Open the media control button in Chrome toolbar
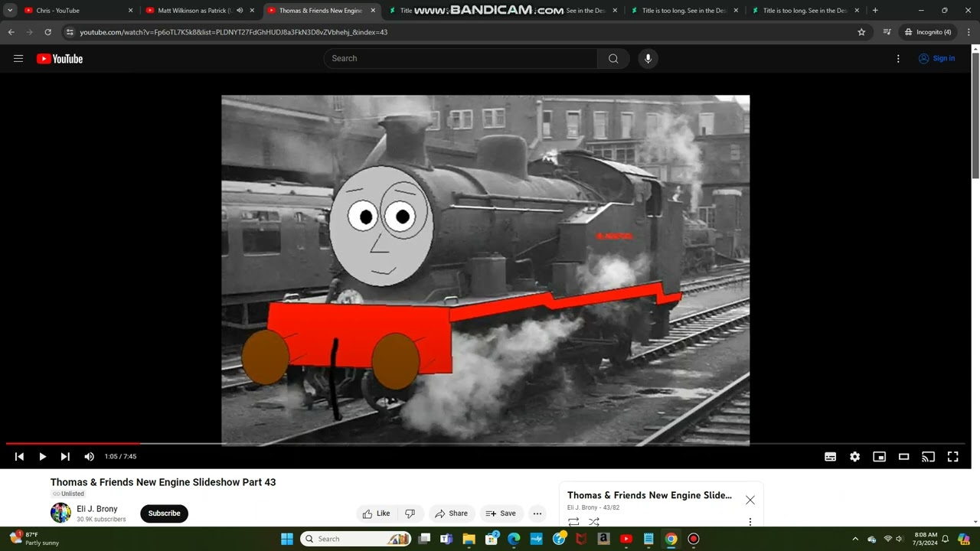Image resolution: width=980 pixels, height=551 pixels. tap(887, 32)
